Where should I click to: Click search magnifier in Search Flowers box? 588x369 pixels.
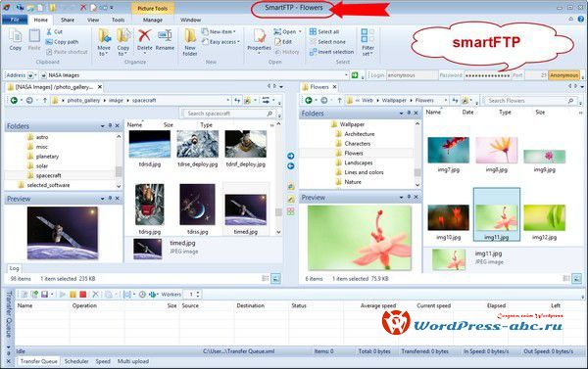coord(570,101)
